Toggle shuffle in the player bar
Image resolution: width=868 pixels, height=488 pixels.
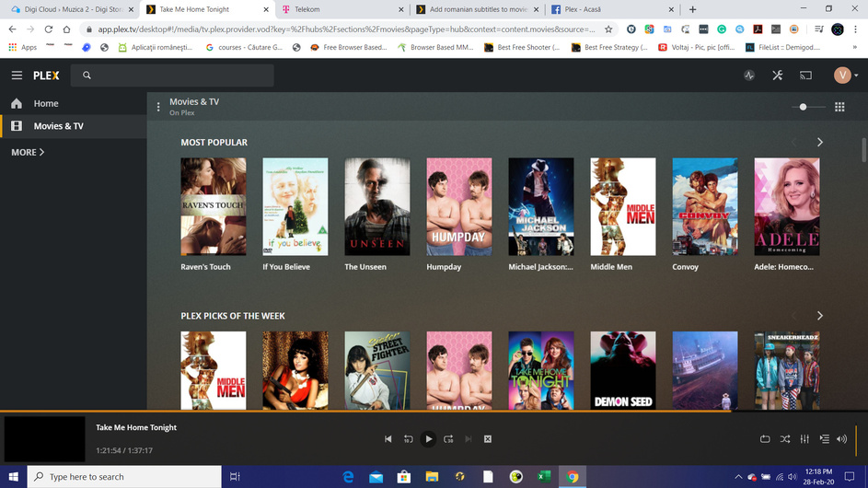(785, 439)
